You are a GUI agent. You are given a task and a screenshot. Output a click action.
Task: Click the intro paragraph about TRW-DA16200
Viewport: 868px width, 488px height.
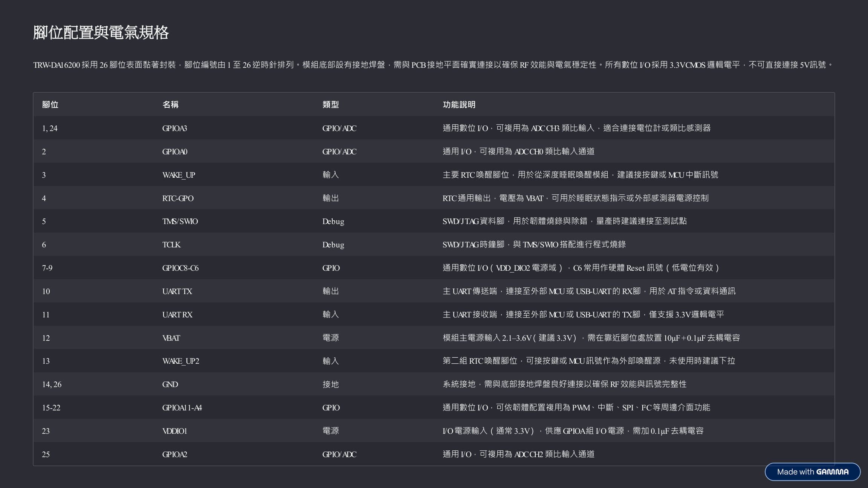pos(433,65)
